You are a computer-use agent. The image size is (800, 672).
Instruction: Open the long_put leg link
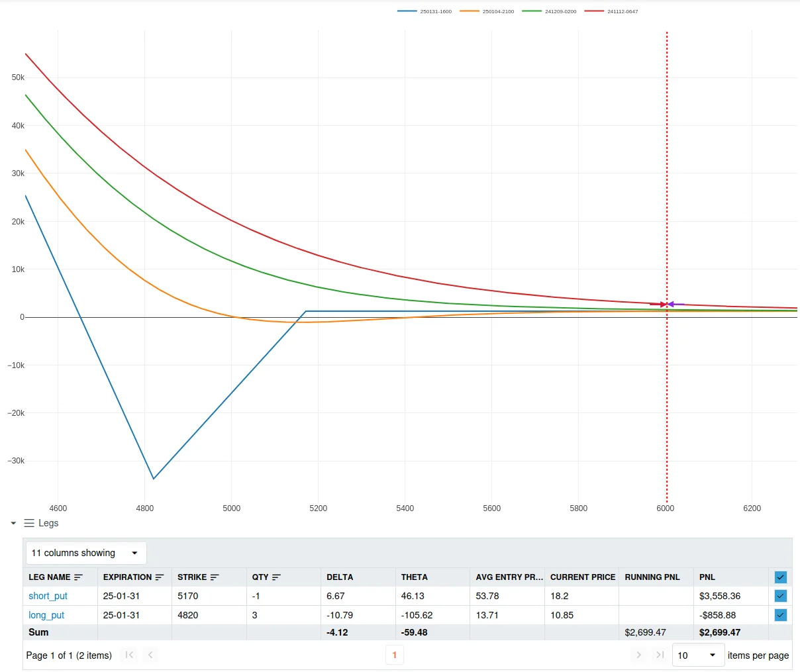(46, 614)
